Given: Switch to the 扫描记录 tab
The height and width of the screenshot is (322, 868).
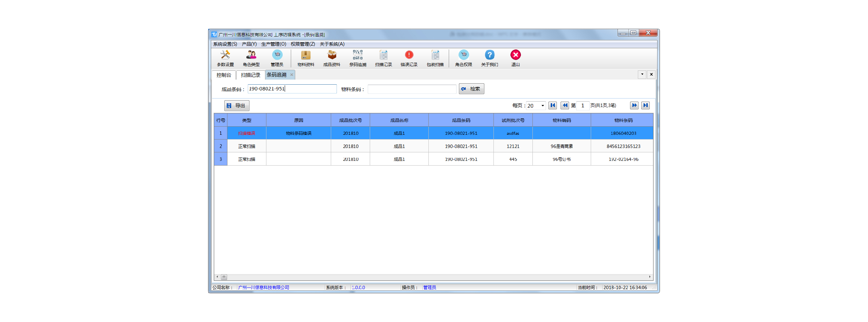Looking at the screenshot, I should [x=250, y=75].
